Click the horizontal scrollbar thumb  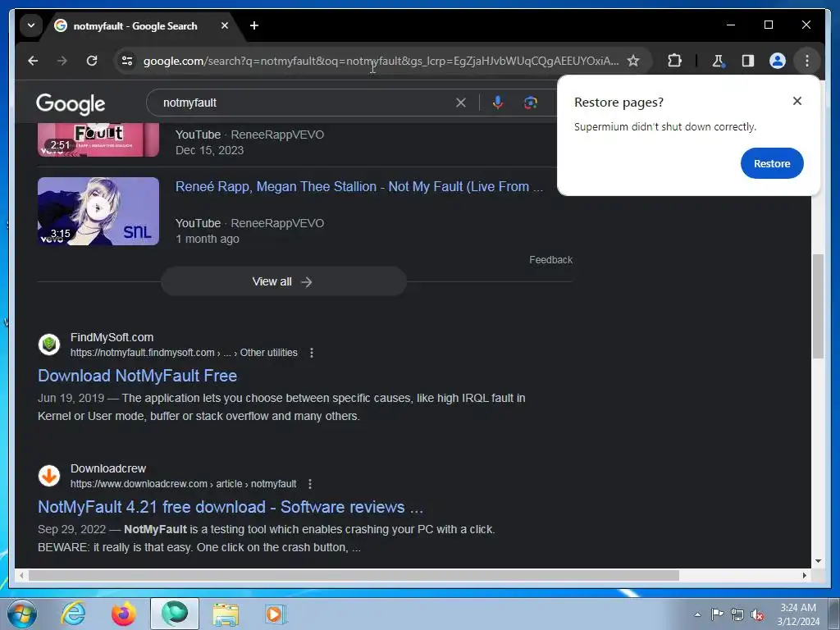[x=354, y=575]
